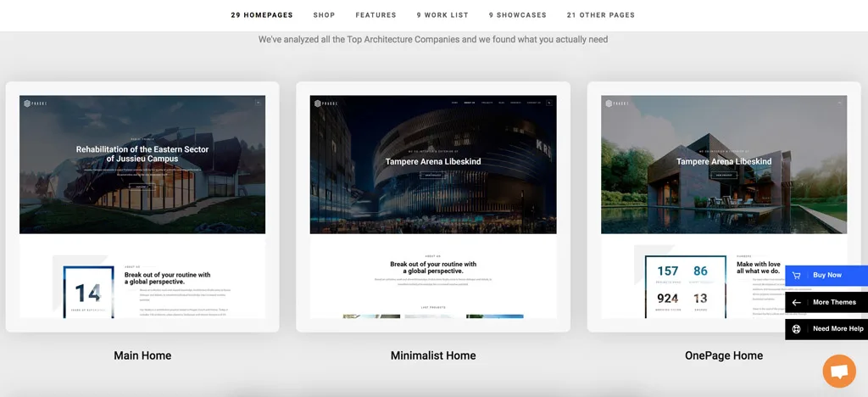The width and height of the screenshot is (868, 397).
Task: Open the 21 Other Pages menu item
Action: pos(600,15)
